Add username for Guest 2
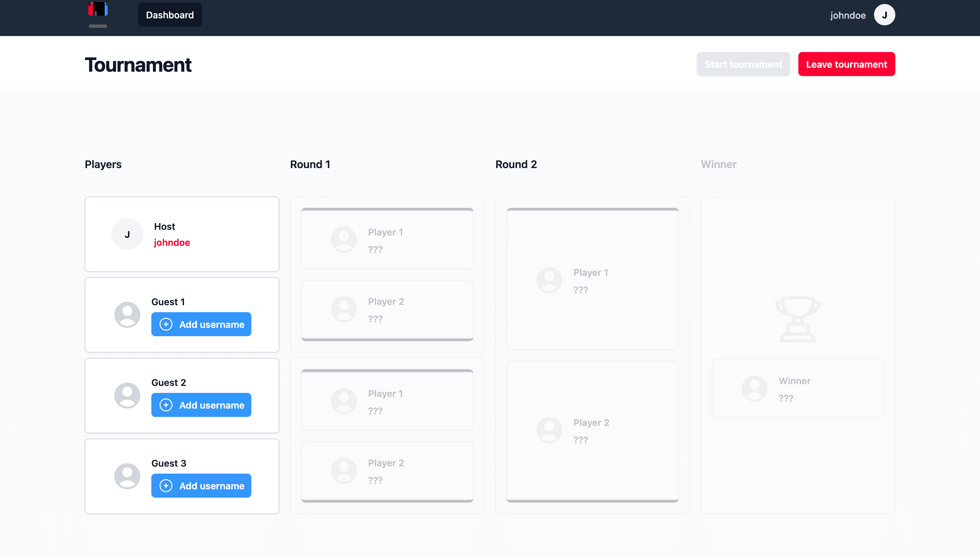 coord(201,405)
